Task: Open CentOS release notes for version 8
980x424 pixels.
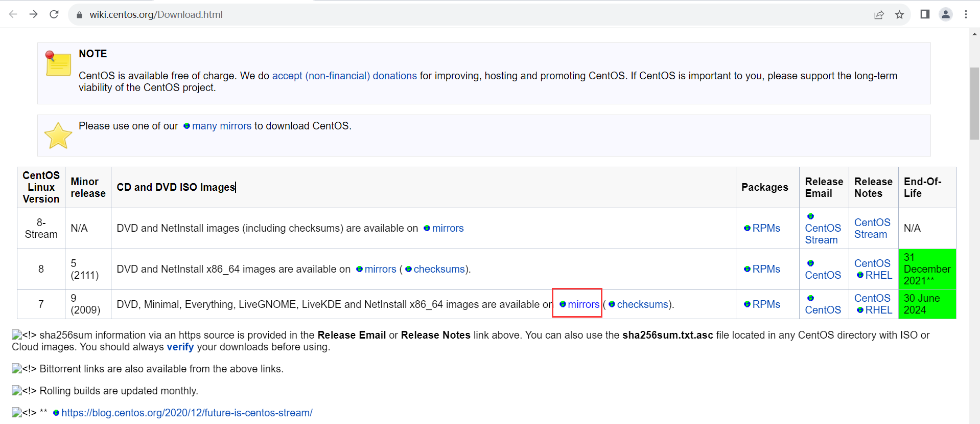Action: coord(872,263)
